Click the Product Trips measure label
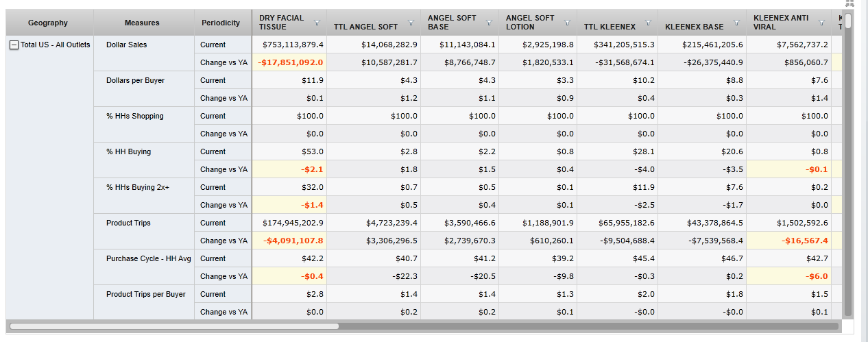 tap(128, 223)
